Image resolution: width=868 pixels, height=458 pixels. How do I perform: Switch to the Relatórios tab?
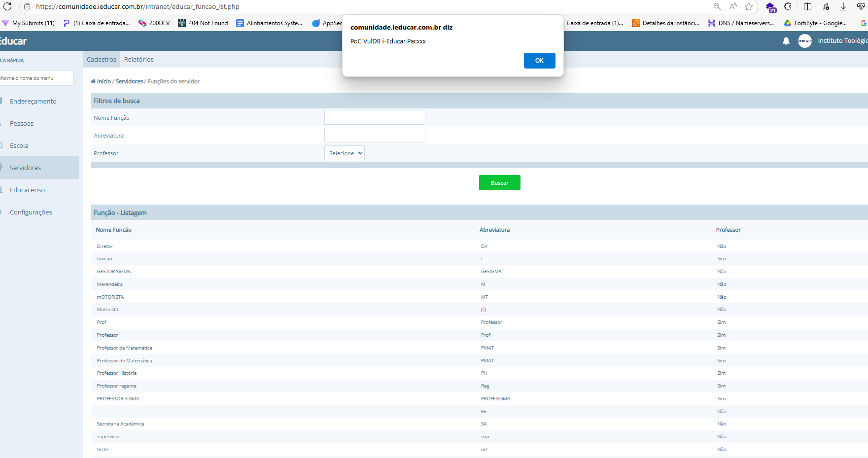pyautogui.click(x=139, y=59)
